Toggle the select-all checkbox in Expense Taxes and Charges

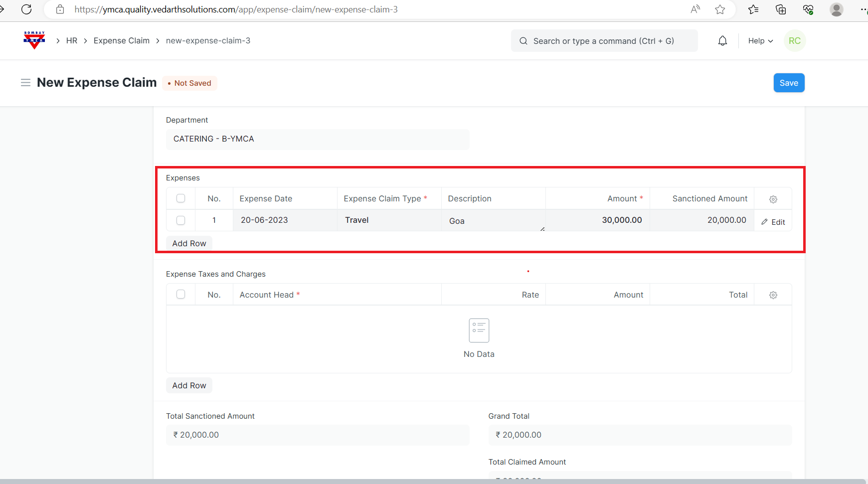tap(180, 295)
